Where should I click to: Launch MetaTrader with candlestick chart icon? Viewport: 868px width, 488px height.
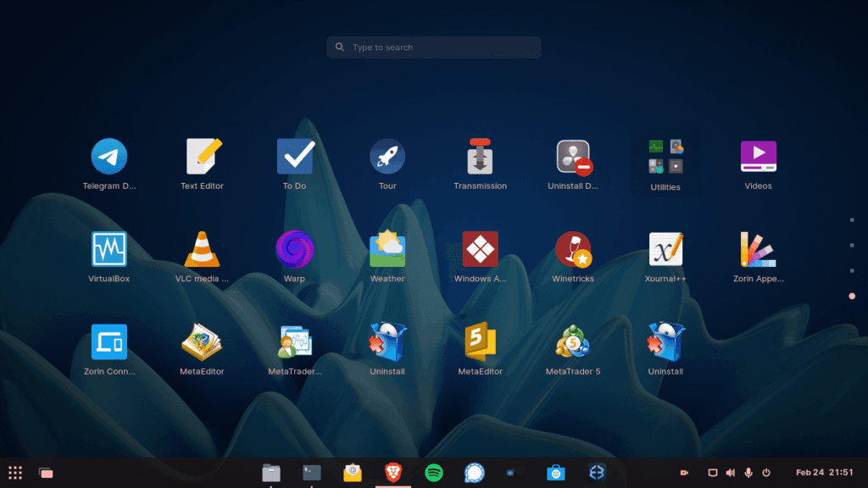(x=294, y=342)
